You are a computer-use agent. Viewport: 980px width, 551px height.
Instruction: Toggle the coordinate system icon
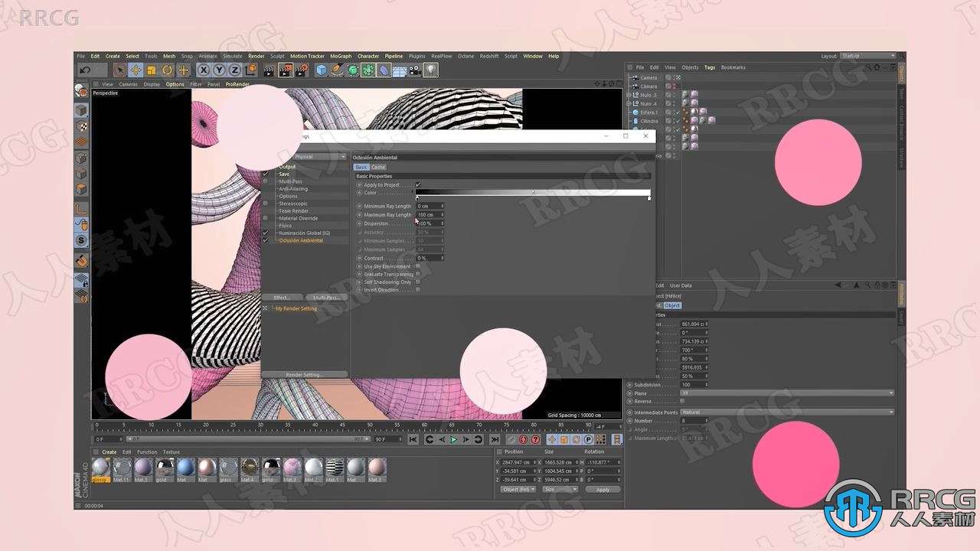(251, 70)
